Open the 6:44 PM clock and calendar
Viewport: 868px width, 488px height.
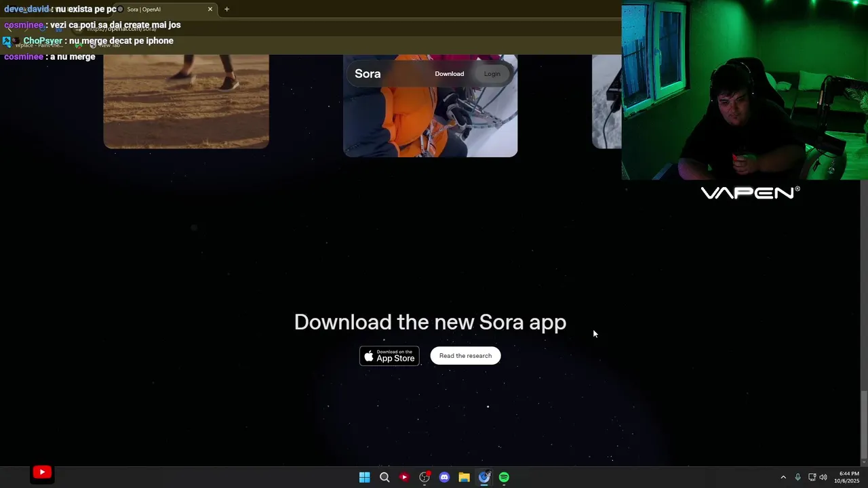(848, 477)
